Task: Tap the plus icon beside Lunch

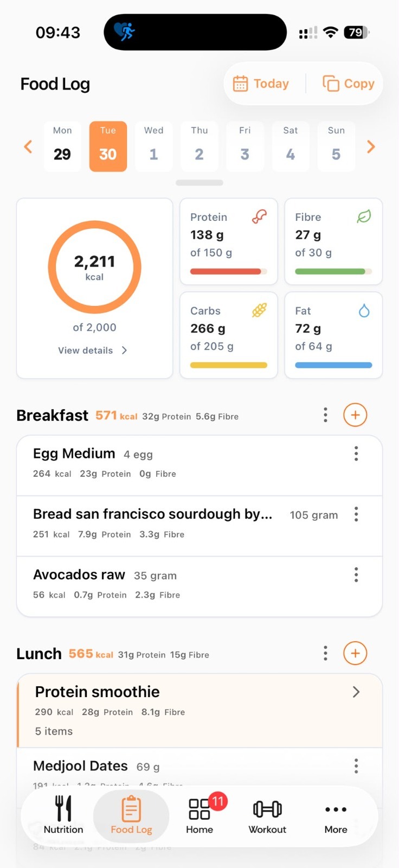Action: point(355,653)
